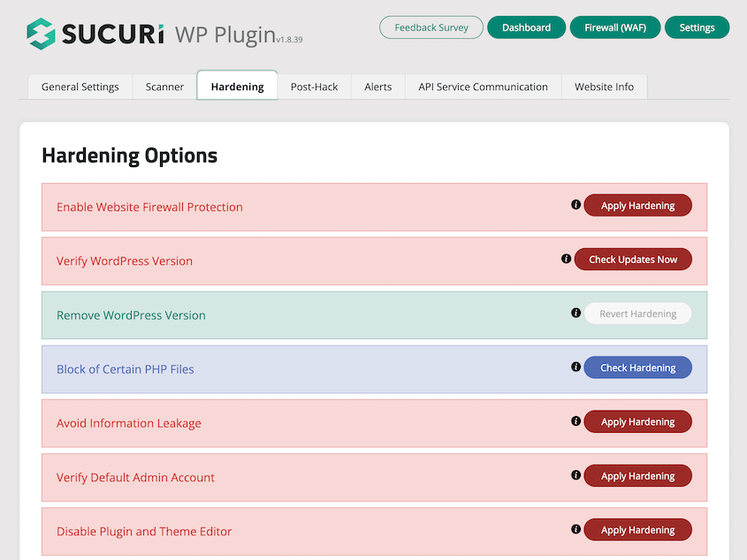The height and width of the screenshot is (560, 747).
Task: Click Check Hardening for PHP Files
Action: tap(638, 367)
